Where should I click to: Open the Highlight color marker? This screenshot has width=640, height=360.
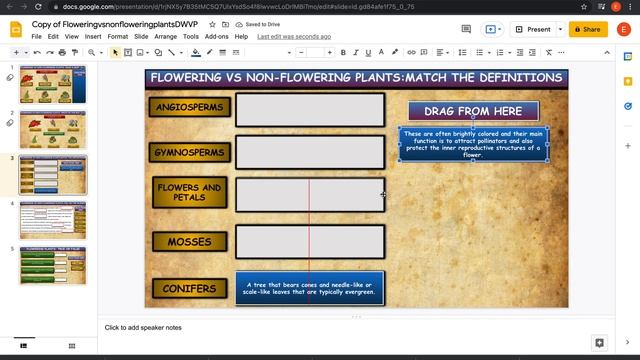(395, 52)
